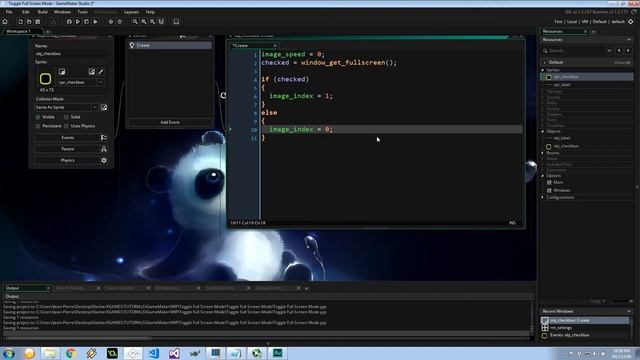Viewport: 640px width, 360px height.
Task: Open an existing project via toolbar
Action: [x=29, y=22]
